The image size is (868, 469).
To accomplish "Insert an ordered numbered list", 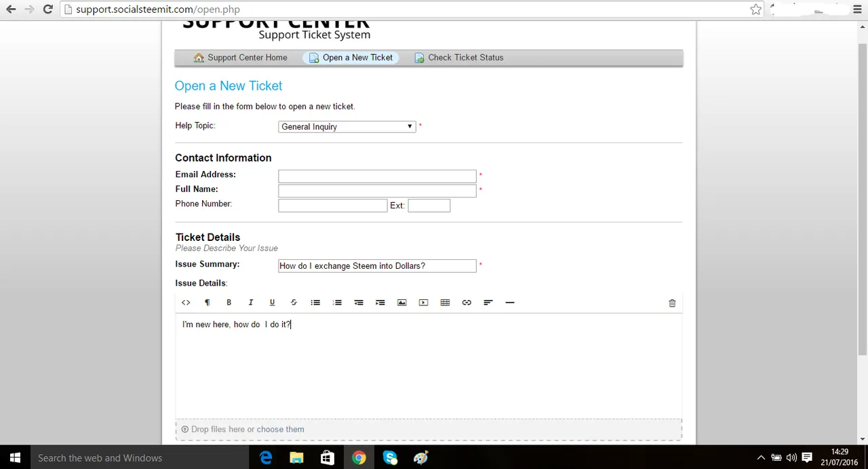I will click(x=337, y=303).
